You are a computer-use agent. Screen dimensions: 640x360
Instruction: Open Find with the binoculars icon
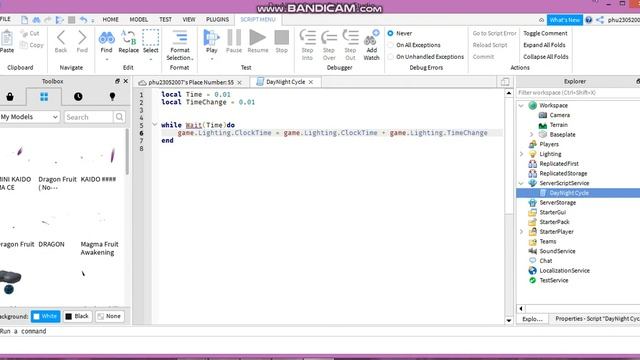tap(107, 38)
